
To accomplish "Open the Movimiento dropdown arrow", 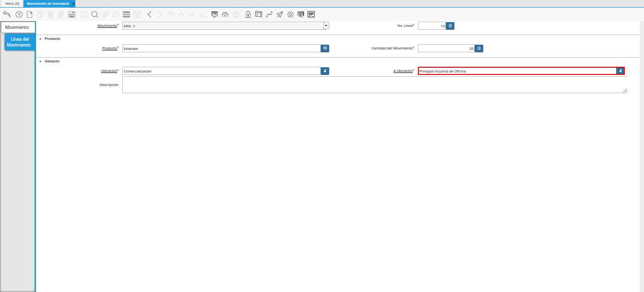I will point(326,25).
